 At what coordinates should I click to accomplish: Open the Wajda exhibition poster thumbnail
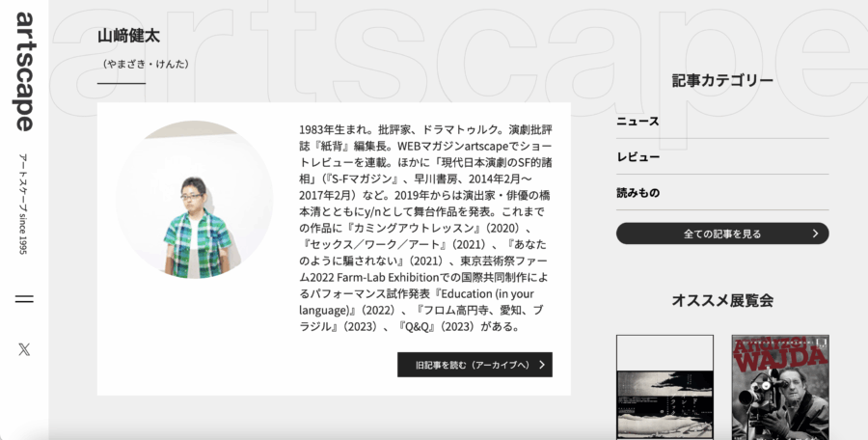780,387
